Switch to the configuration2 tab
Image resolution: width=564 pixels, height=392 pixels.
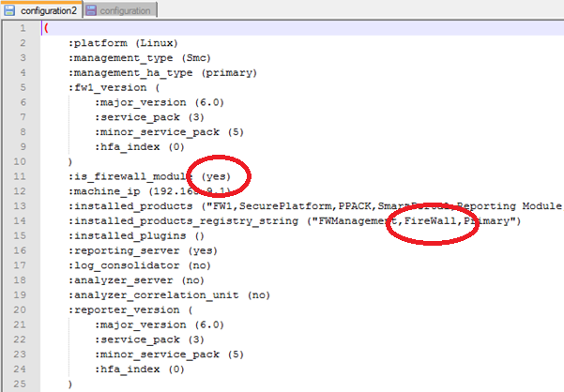pyautogui.click(x=41, y=10)
